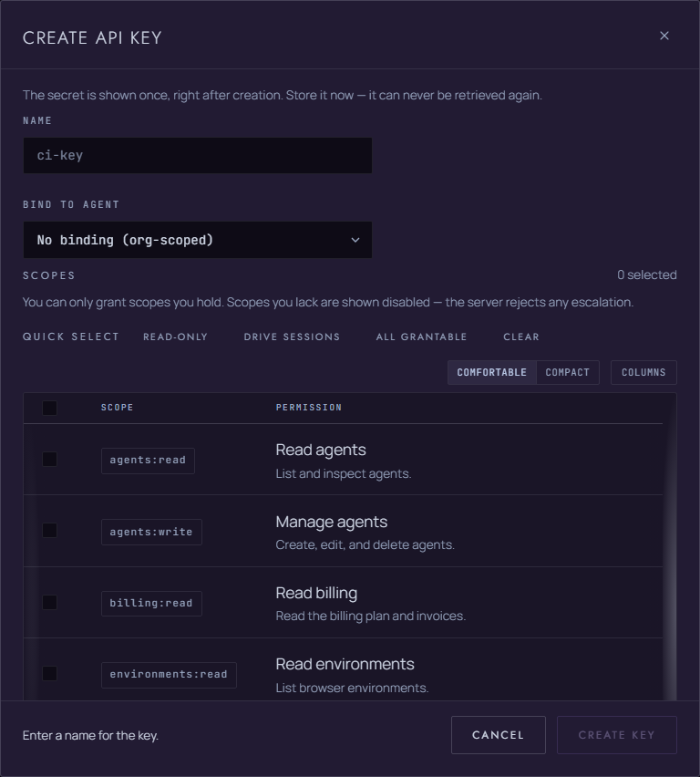
Task: Click the Name input field
Action: tap(197, 156)
